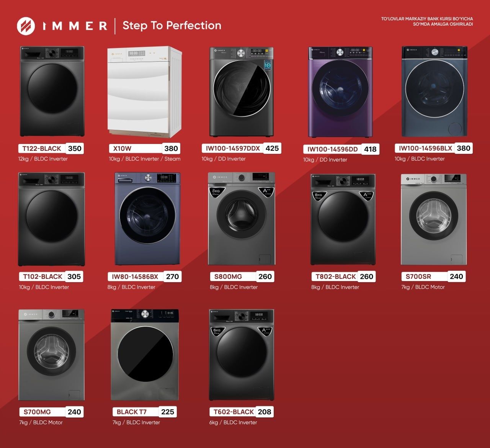Select the purple IW100-14596DD washer image
This screenshot has height=448, width=490.
(x=340, y=92)
